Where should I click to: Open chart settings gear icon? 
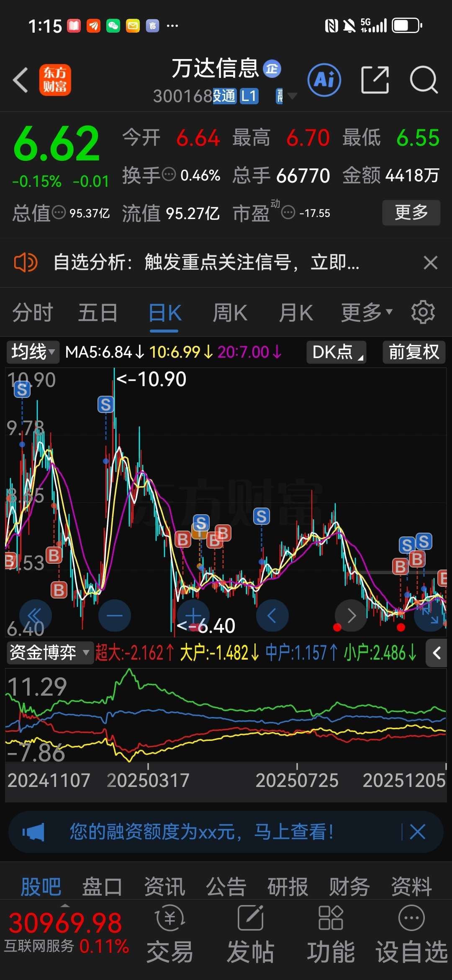click(x=423, y=312)
